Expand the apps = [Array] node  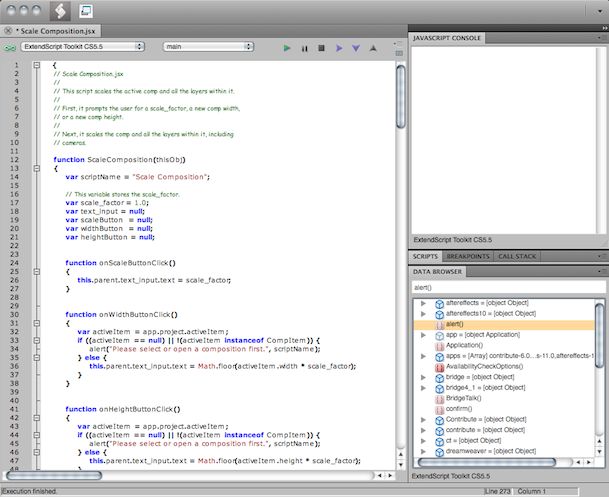point(423,356)
